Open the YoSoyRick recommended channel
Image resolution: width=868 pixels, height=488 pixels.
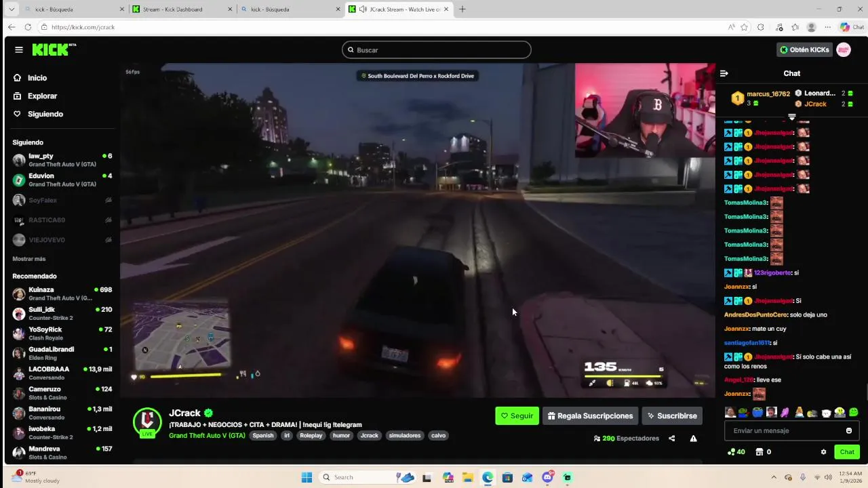point(62,333)
